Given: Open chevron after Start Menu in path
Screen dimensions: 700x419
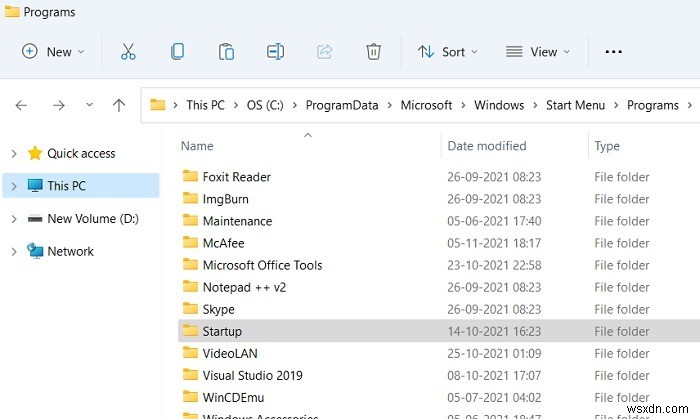Looking at the screenshot, I should 616,105.
